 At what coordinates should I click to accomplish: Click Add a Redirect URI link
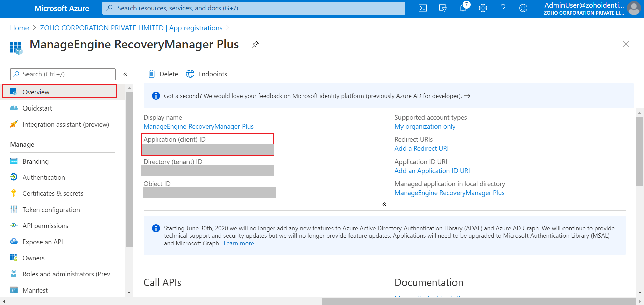(422, 148)
